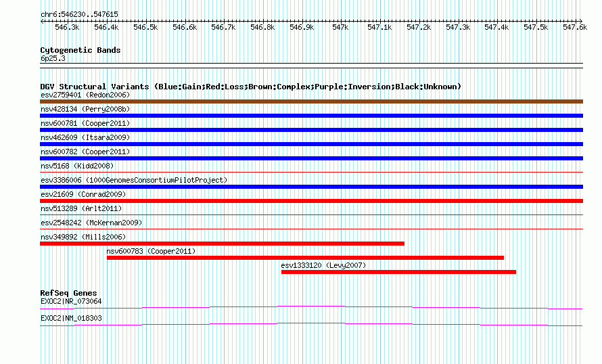
Task: Select the EXOC2|NM_018303 gene label
Action: (71, 318)
